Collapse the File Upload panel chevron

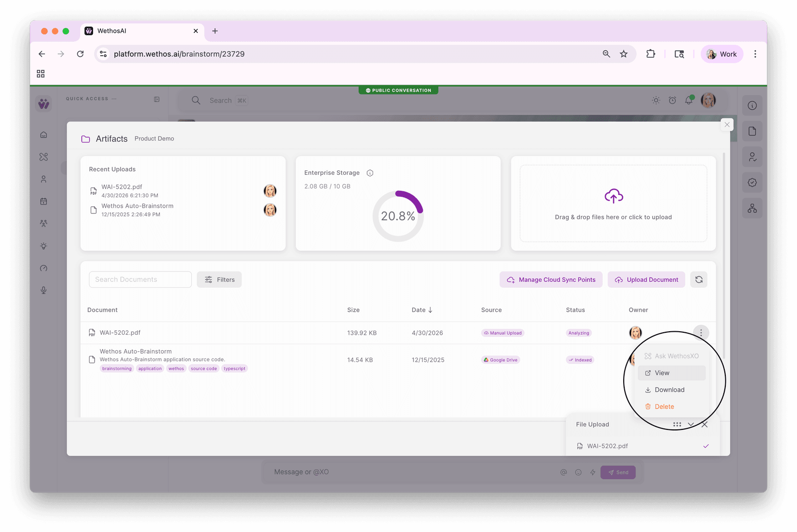coord(691,424)
